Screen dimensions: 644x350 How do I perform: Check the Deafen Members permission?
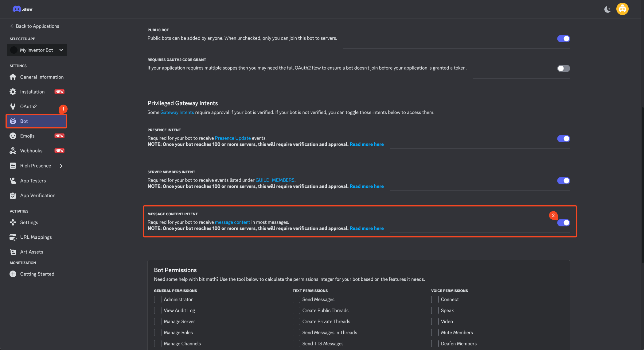pyautogui.click(x=435, y=344)
